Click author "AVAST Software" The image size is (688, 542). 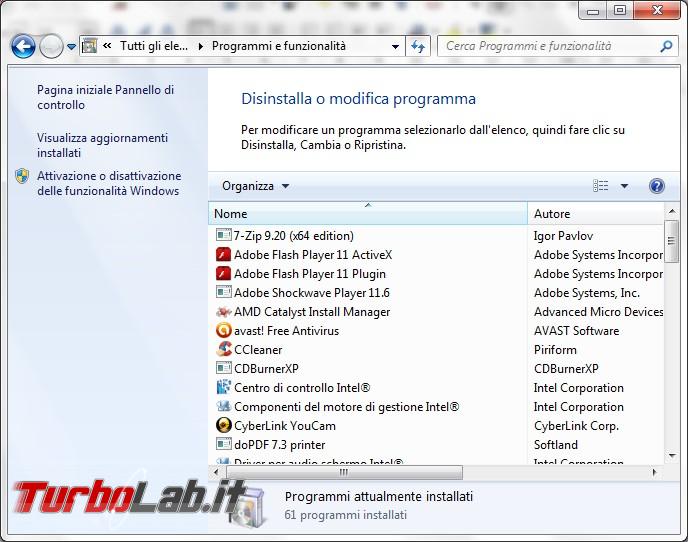coord(577,330)
